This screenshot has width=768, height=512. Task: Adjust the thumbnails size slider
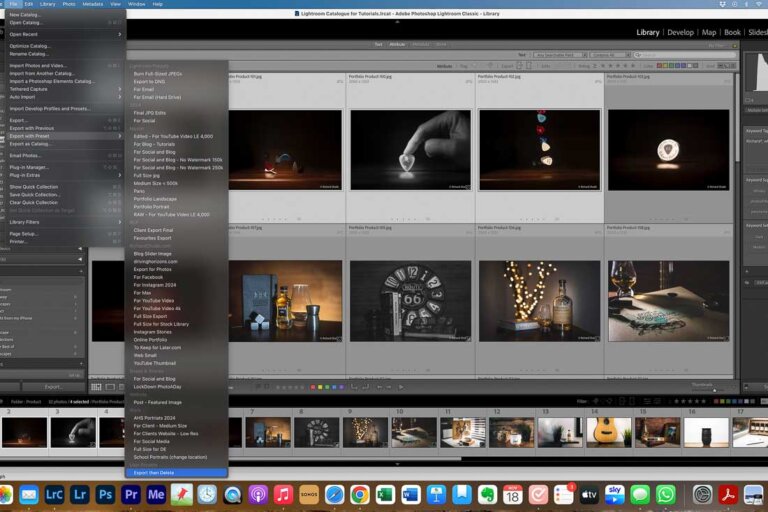pos(715,390)
